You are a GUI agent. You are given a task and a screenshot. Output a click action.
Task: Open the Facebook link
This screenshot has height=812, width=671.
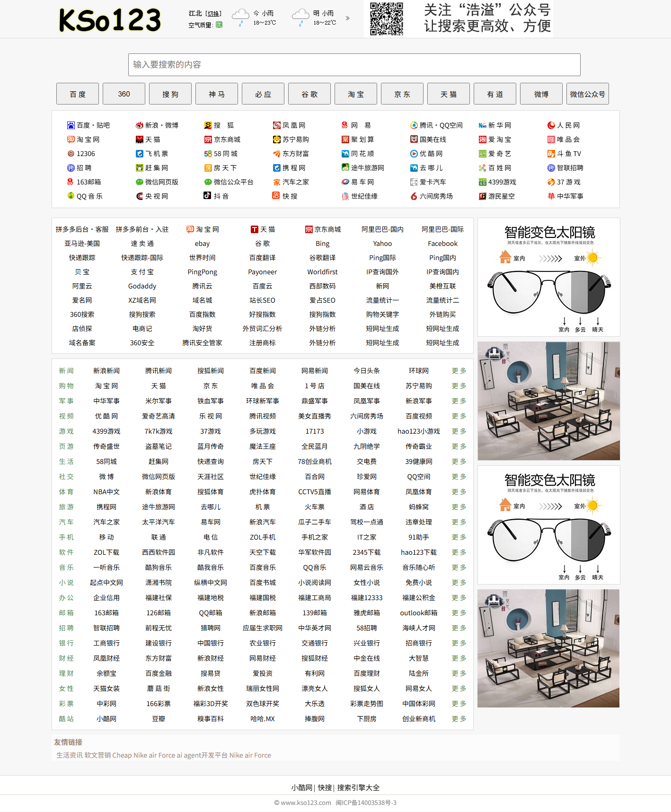point(442,244)
